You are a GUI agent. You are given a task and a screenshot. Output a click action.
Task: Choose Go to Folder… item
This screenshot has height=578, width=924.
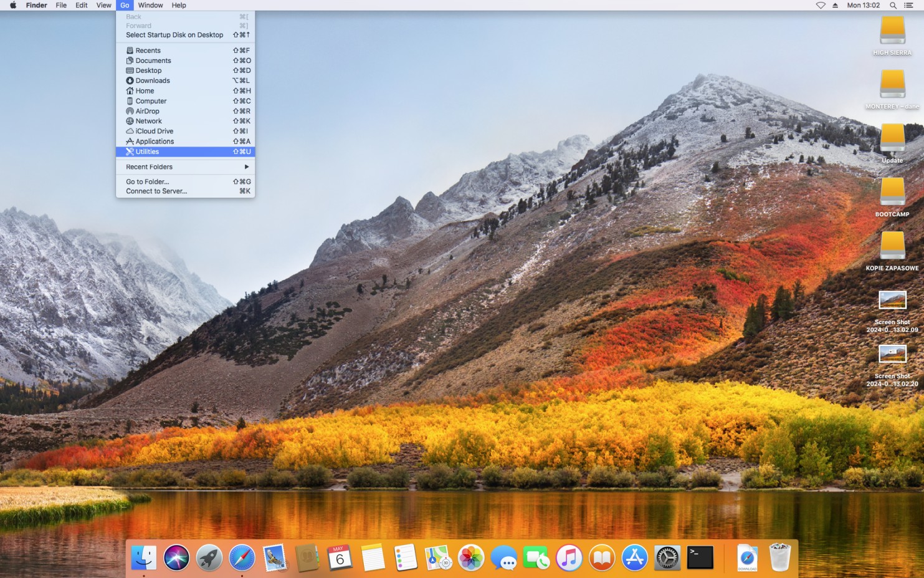point(185,181)
